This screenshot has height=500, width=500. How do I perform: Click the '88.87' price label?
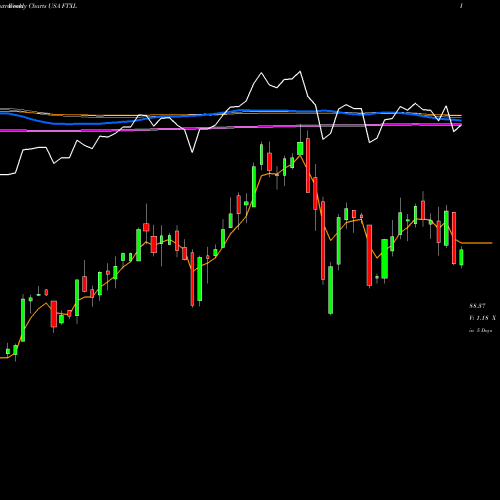tap(477, 306)
